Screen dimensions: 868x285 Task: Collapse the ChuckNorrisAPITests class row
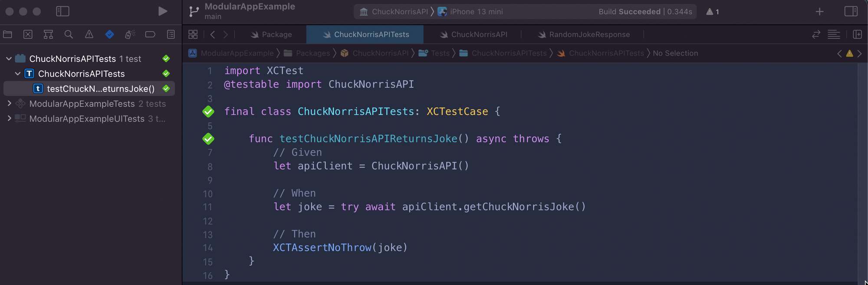18,74
